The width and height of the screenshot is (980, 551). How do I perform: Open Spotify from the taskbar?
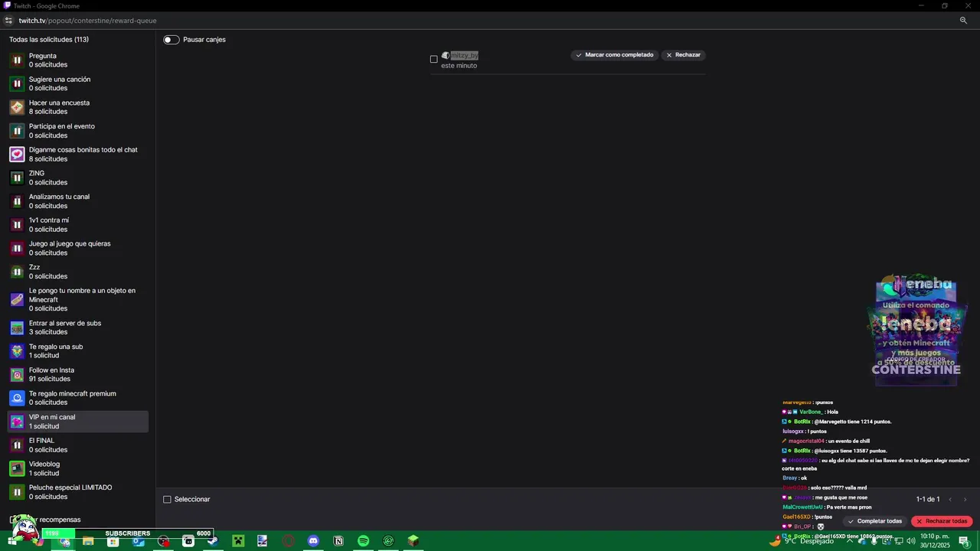pyautogui.click(x=364, y=541)
